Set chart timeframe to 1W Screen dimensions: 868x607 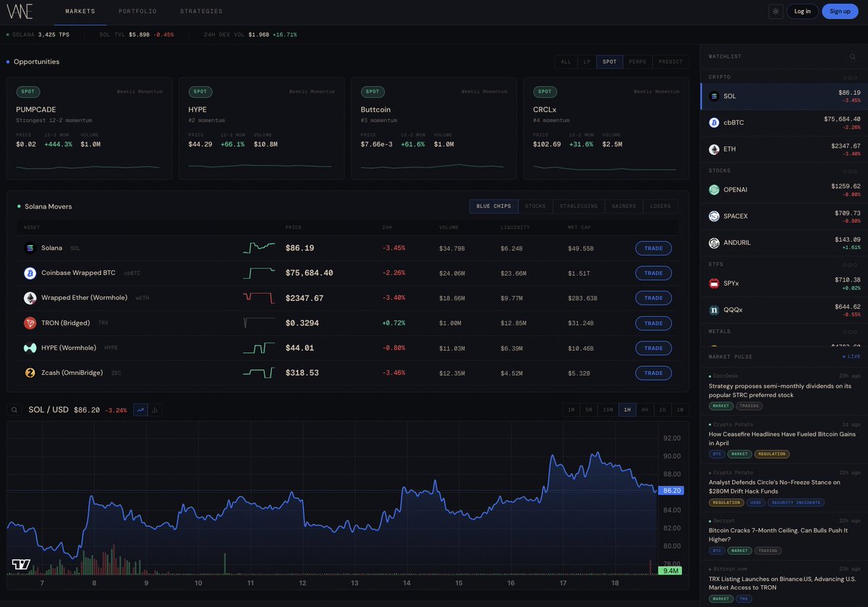[680, 410]
